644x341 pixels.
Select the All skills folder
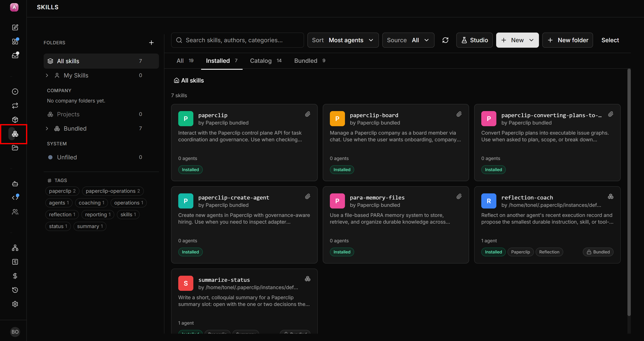101,61
